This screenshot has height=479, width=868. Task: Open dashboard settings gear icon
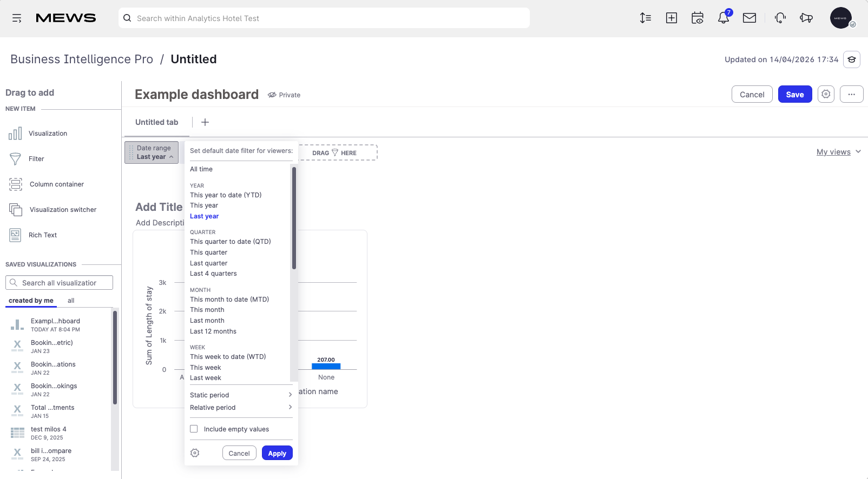[826, 94]
